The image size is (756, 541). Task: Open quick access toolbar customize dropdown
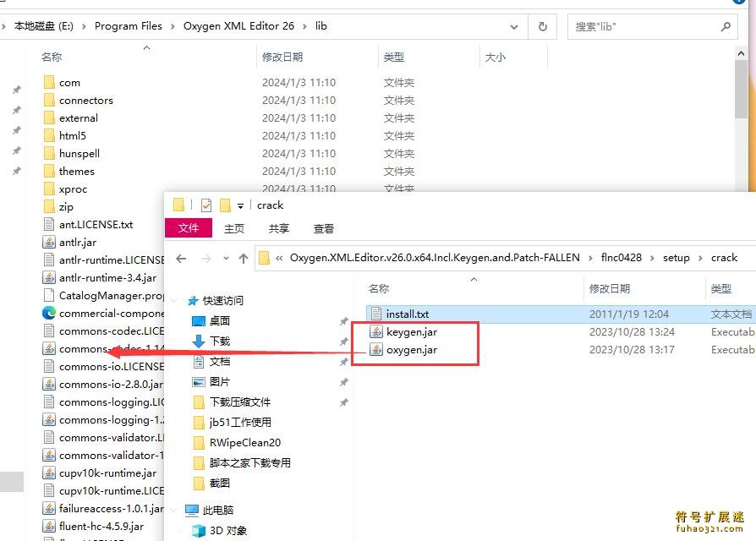240,206
